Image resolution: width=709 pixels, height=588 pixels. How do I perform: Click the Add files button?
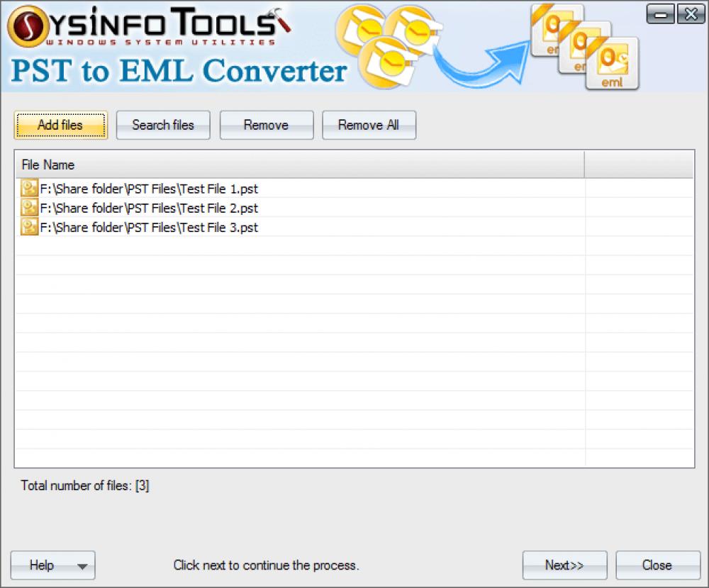60,125
